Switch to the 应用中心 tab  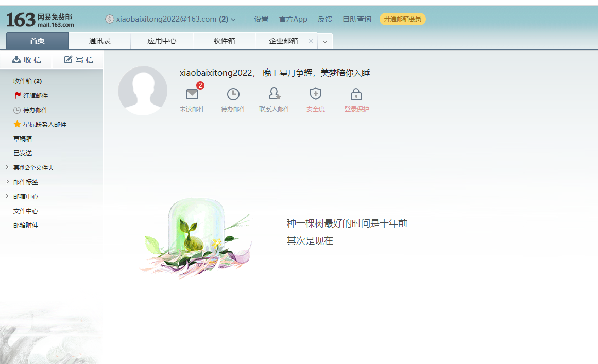coord(162,41)
